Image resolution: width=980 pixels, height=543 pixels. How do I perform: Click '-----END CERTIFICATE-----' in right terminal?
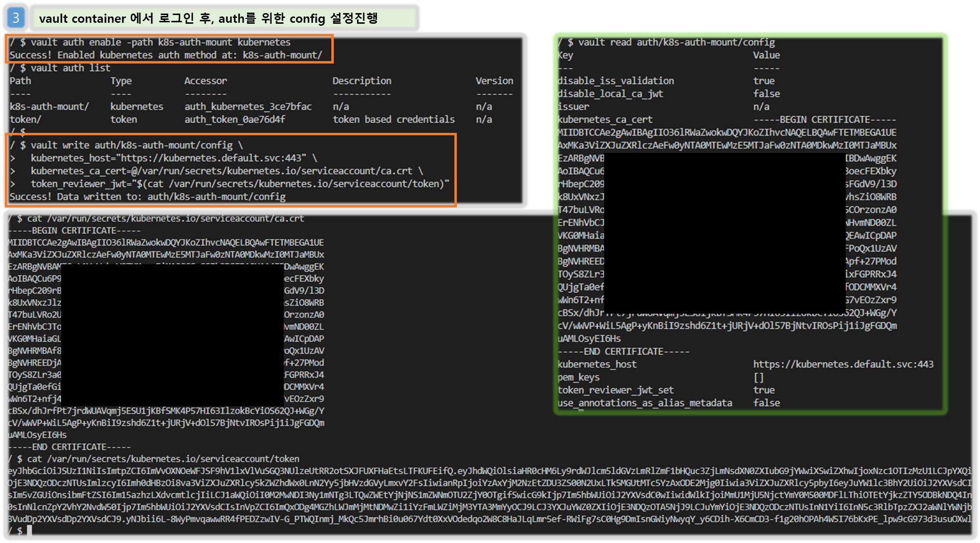click(x=623, y=351)
